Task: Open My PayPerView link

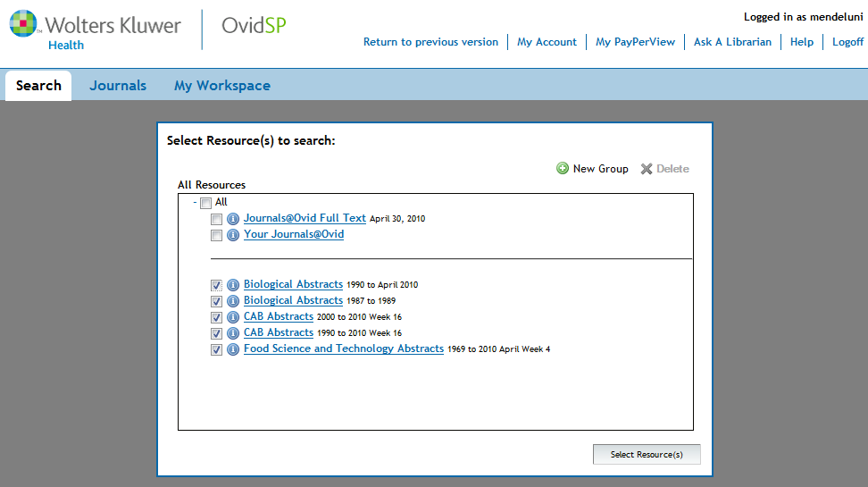Action: pos(636,42)
